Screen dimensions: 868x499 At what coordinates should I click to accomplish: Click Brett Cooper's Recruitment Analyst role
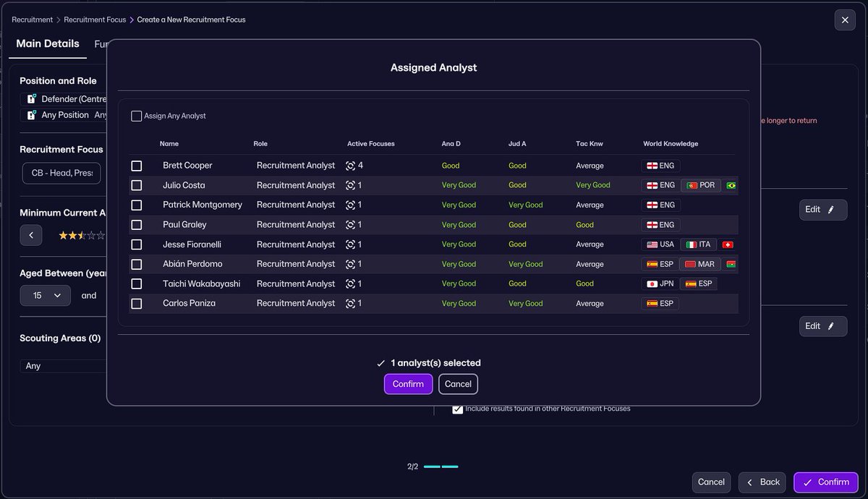point(296,166)
